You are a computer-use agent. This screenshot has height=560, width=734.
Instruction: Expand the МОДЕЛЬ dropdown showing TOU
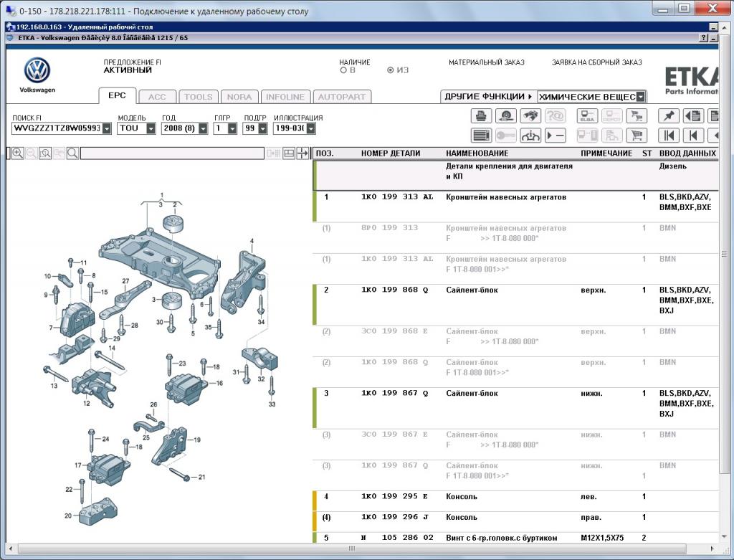[x=151, y=128]
